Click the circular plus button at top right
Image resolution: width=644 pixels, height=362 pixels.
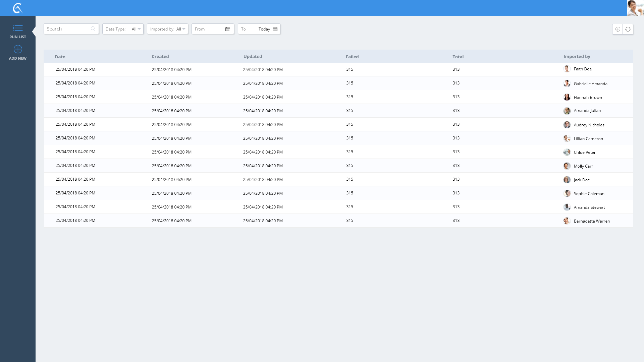tap(618, 29)
